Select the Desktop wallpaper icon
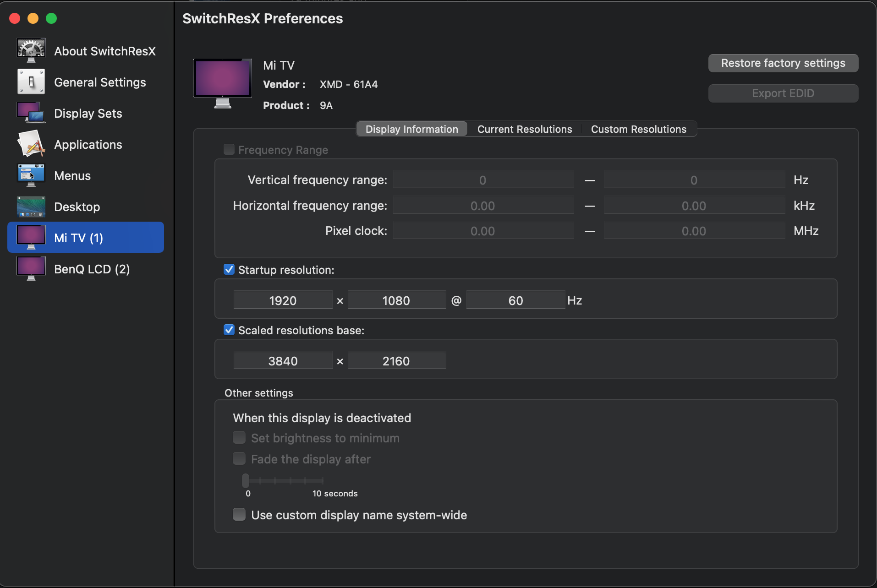 pyautogui.click(x=31, y=206)
